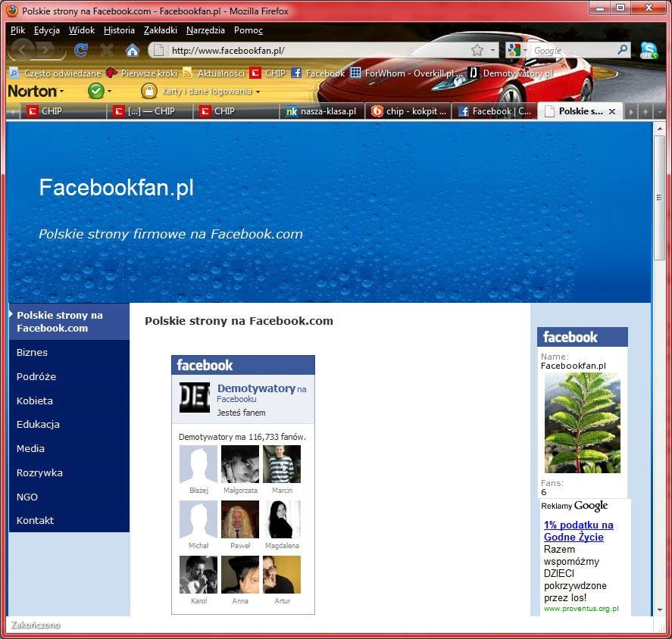Open the Kobieta category

pyautogui.click(x=69, y=401)
